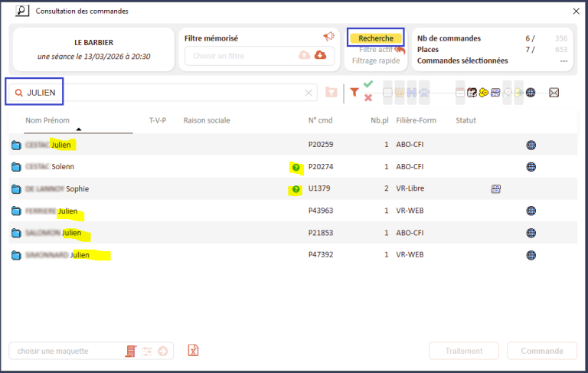Click the globe icon on row P43963
The image size is (588, 373).
click(x=531, y=211)
